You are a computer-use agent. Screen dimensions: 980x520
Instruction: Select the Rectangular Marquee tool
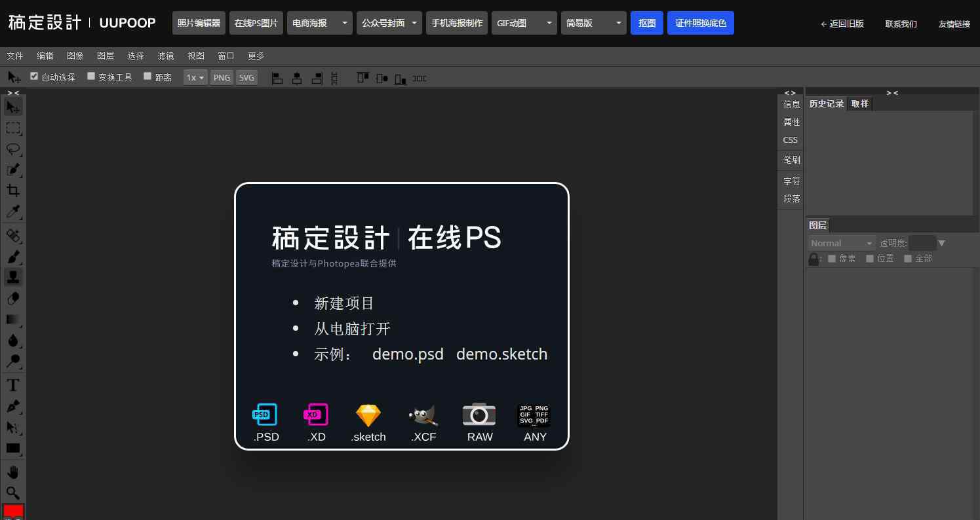pos(13,128)
